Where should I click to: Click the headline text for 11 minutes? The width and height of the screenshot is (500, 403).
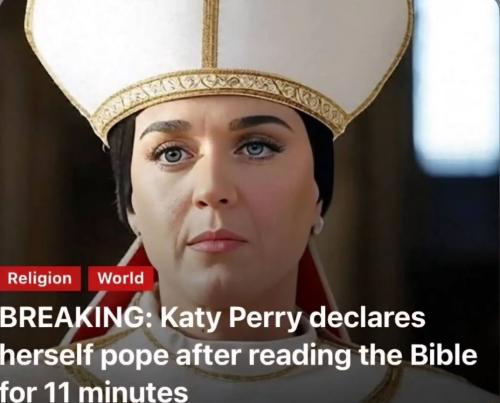tap(93, 392)
